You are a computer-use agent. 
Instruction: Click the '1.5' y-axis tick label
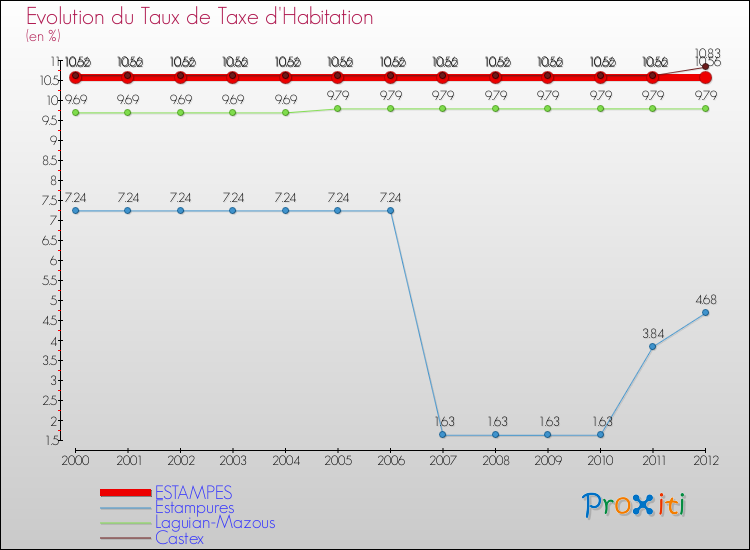pyautogui.click(x=52, y=440)
